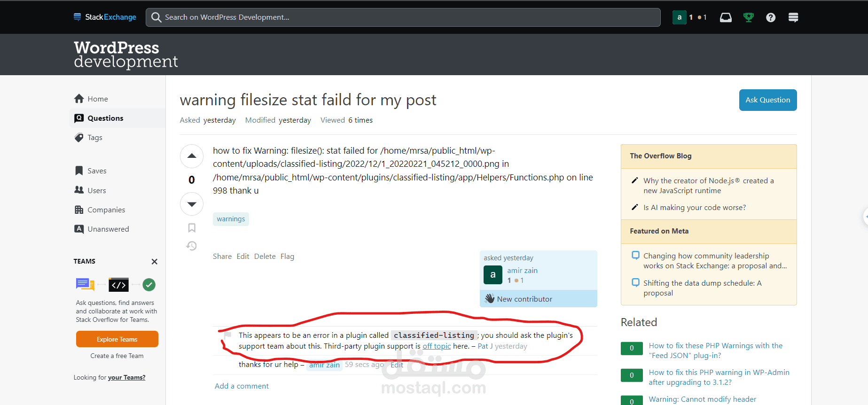Click the reputation score in the top bar

point(691,17)
